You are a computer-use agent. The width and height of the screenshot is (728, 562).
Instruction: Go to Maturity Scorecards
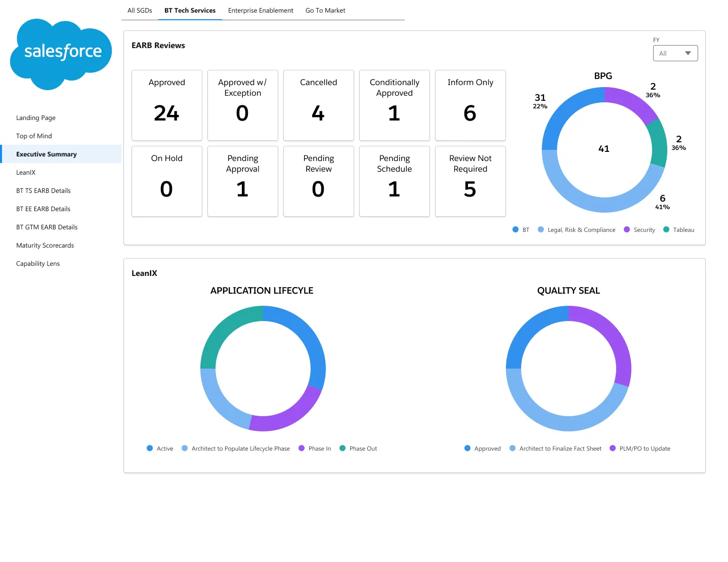click(x=61, y=246)
